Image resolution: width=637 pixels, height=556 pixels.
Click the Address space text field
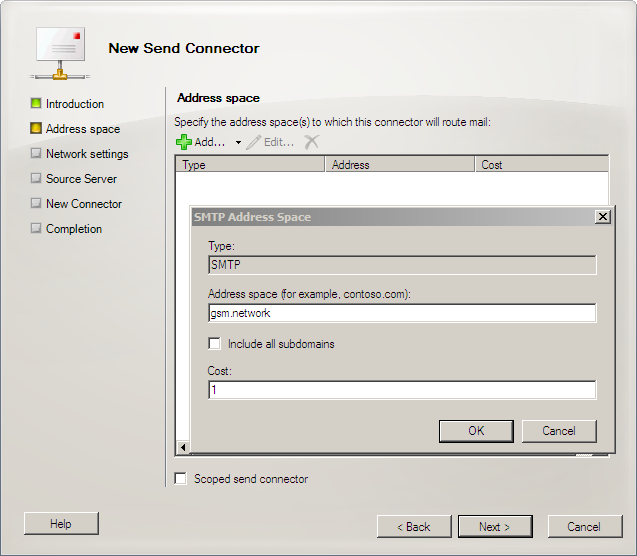click(x=401, y=313)
